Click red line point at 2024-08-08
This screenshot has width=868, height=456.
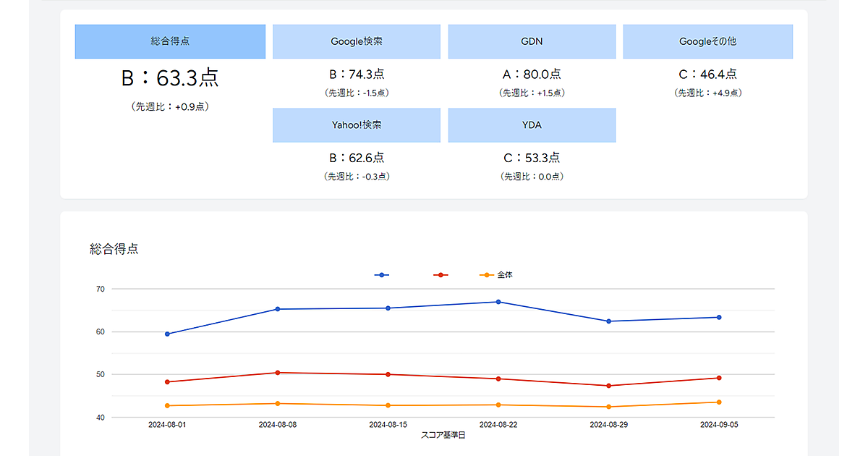[278, 373]
